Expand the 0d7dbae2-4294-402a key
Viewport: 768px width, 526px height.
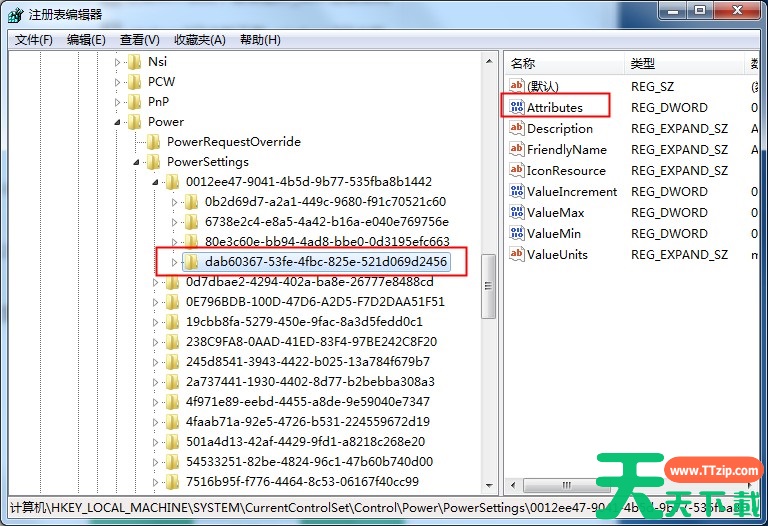155,282
